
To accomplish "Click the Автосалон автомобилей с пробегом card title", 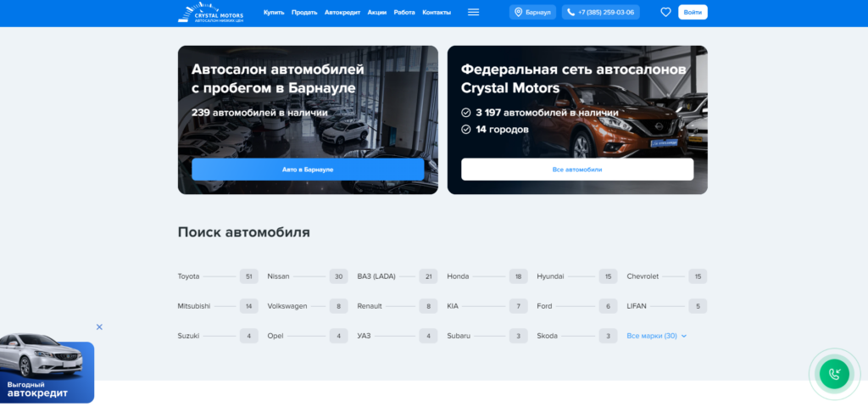I will tap(278, 79).
